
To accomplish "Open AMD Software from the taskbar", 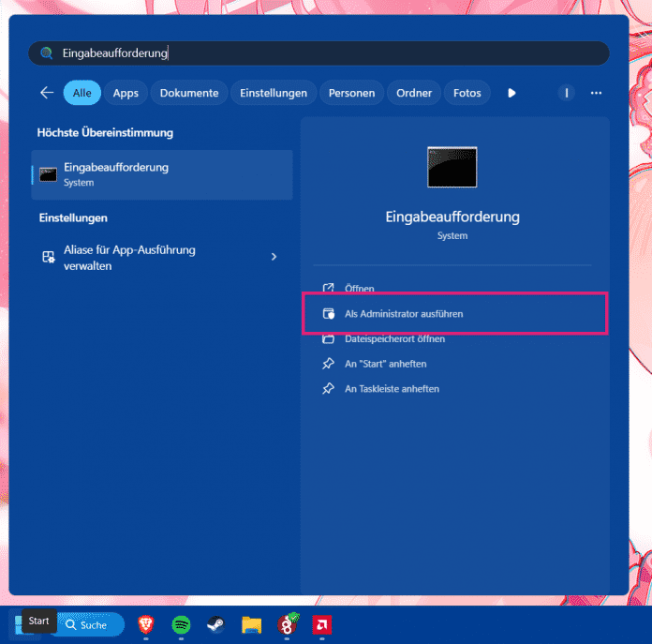I will coord(320,624).
